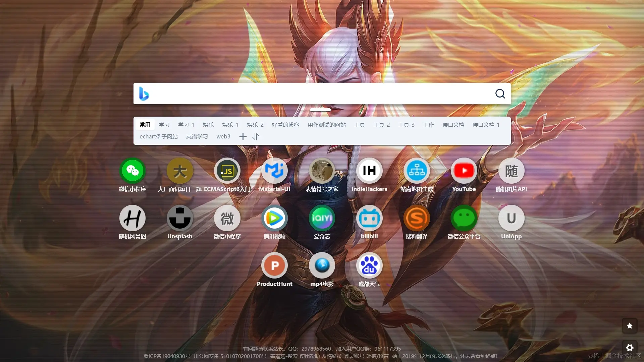Open the YouTube site icon
This screenshot has width=644, height=362.
pyautogui.click(x=464, y=170)
